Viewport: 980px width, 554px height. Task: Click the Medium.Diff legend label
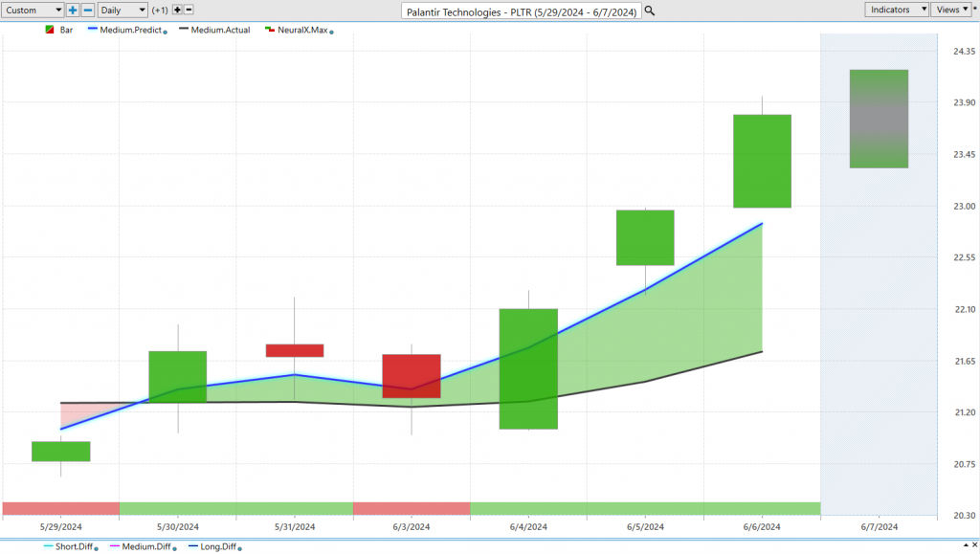click(x=146, y=546)
